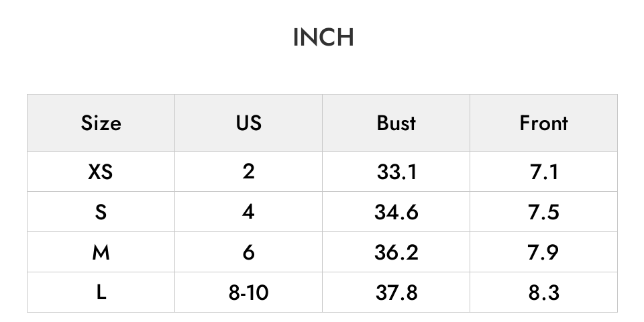Click the 8.3 front measurement
This screenshot has width=644, height=322.
(x=543, y=292)
